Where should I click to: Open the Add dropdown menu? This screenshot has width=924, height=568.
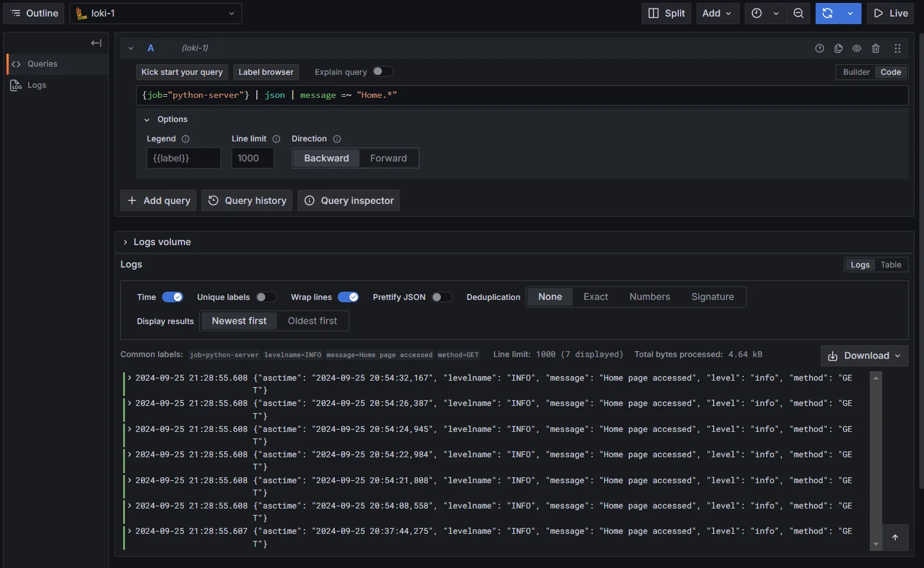[717, 13]
